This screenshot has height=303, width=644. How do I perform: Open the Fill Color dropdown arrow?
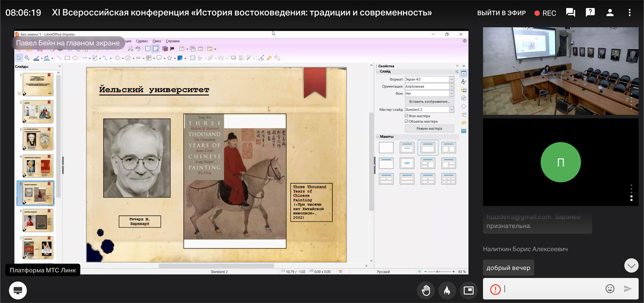pos(52,58)
